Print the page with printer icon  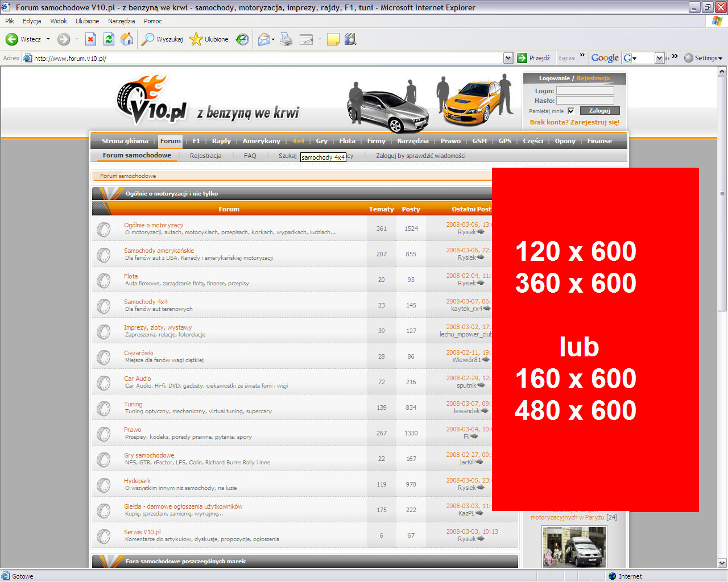point(286,39)
